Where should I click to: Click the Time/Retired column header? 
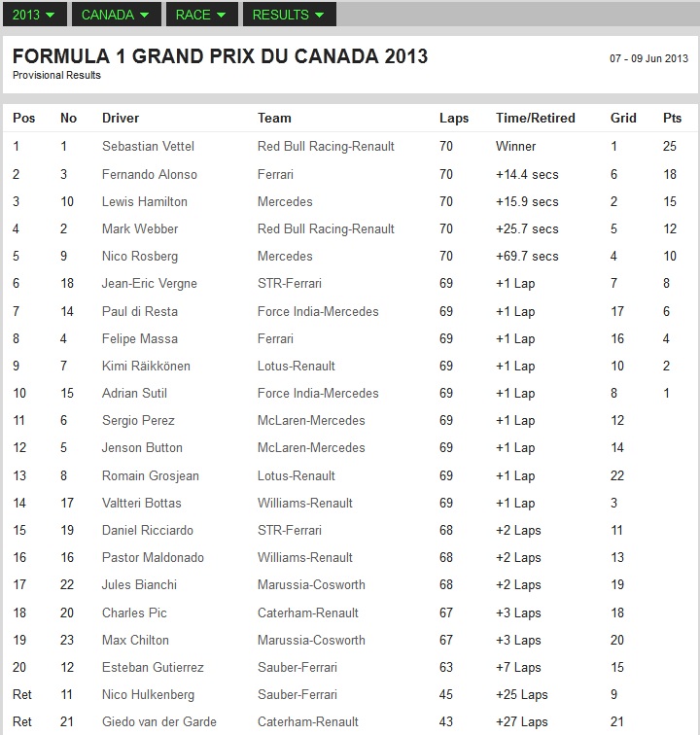[536, 118]
